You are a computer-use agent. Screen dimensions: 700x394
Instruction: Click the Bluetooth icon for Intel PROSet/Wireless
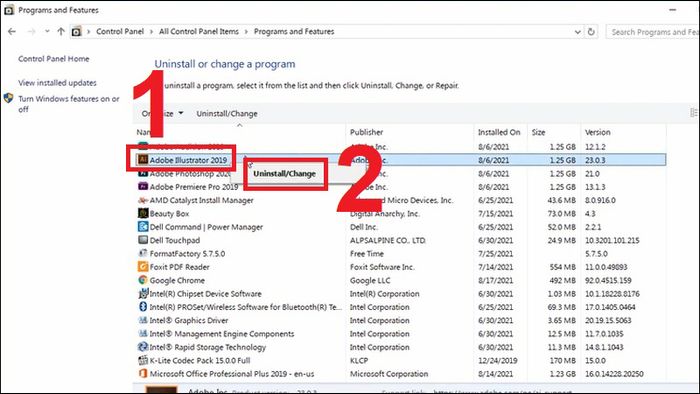(143, 307)
